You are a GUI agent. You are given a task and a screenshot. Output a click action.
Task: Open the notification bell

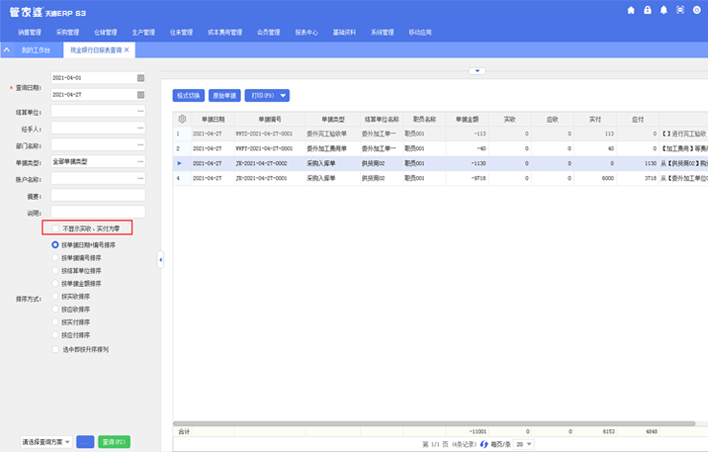point(664,10)
